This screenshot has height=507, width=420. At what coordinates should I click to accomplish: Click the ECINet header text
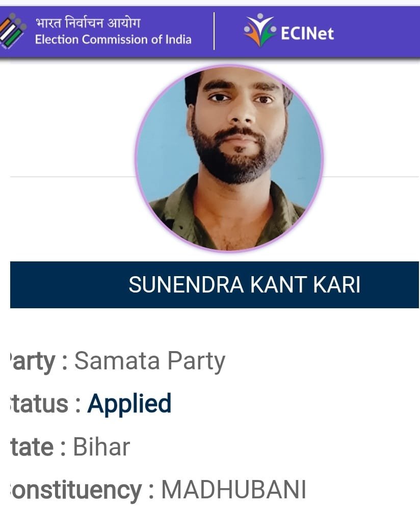(x=307, y=34)
